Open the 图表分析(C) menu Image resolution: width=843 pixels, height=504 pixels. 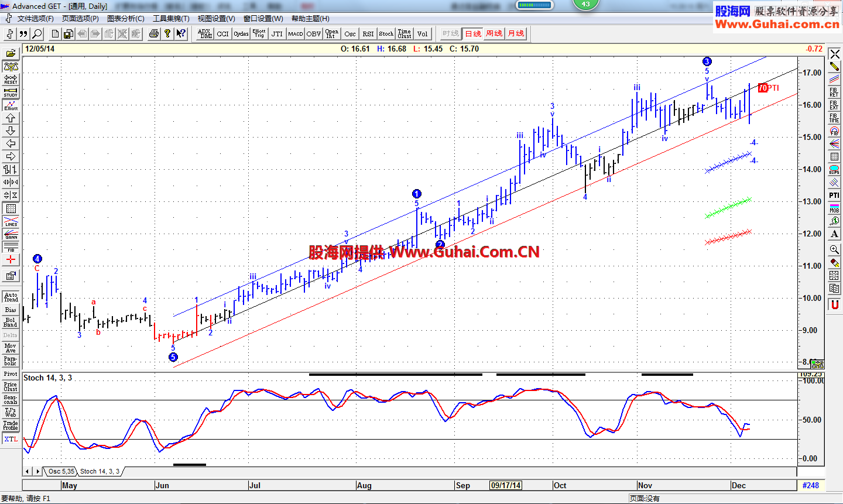pyautogui.click(x=126, y=19)
